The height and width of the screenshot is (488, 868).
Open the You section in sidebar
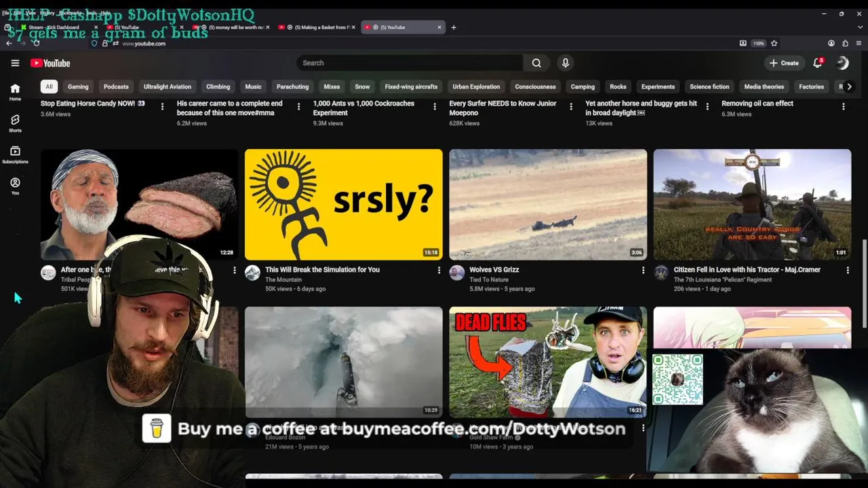15,186
